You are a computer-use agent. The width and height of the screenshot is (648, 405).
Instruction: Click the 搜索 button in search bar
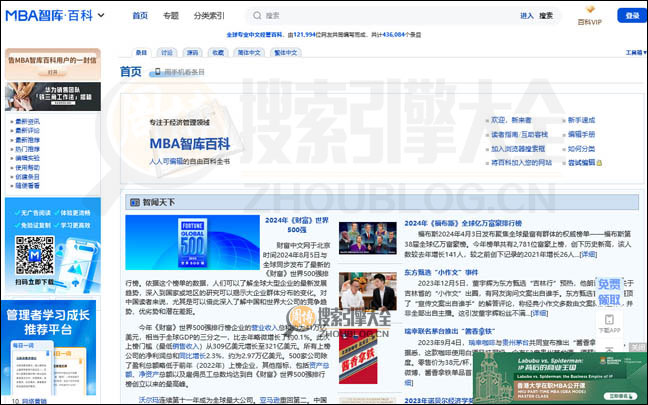pyautogui.click(x=546, y=16)
